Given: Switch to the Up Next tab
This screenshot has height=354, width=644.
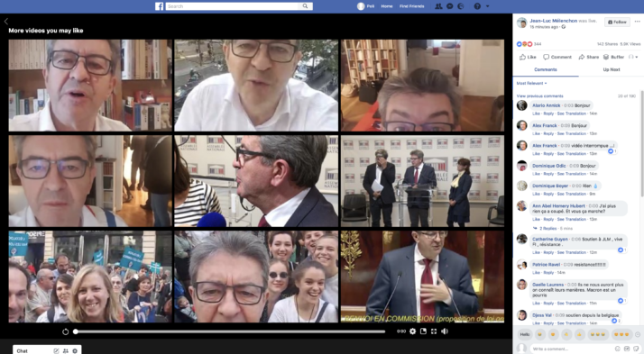Looking at the screenshot, I should [x=612, y=69].
